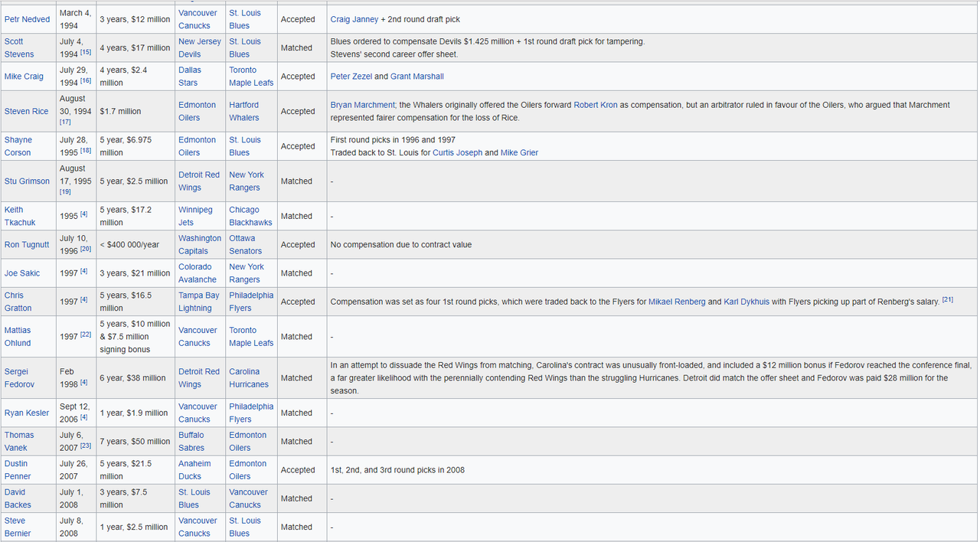Screen dimensions: 980x542
Task: Open citation [20] beside July 10, 1996
Action: 86,249
